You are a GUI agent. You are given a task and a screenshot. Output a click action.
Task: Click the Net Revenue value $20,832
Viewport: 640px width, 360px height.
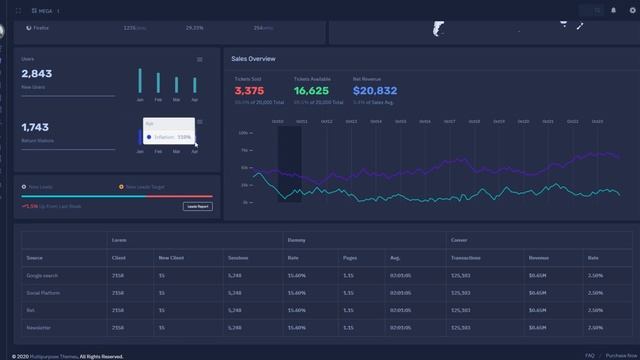(x=375, y=91)
